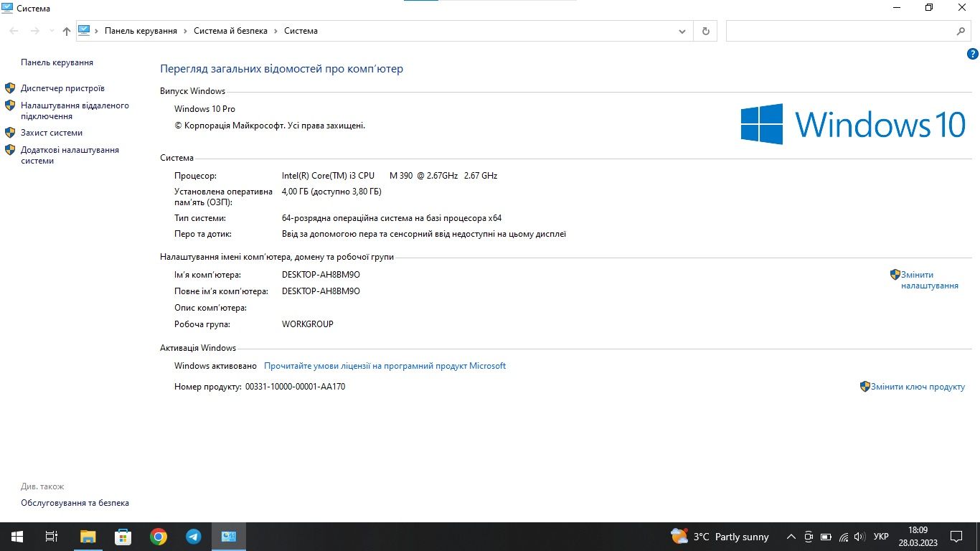The height and width of the screenshot is (551, 980).
Task: Open the Wi-Fi network tray icon
Action: pos(844,537)
